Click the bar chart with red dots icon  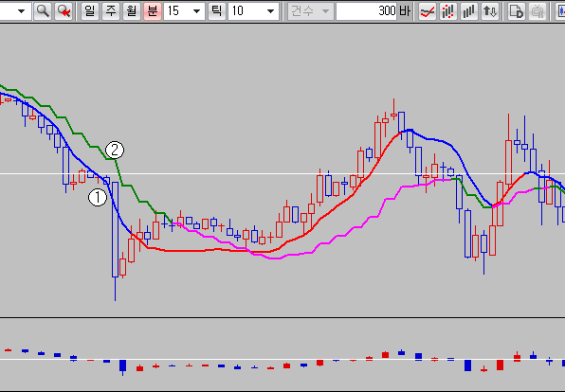[x=448, y=11]
